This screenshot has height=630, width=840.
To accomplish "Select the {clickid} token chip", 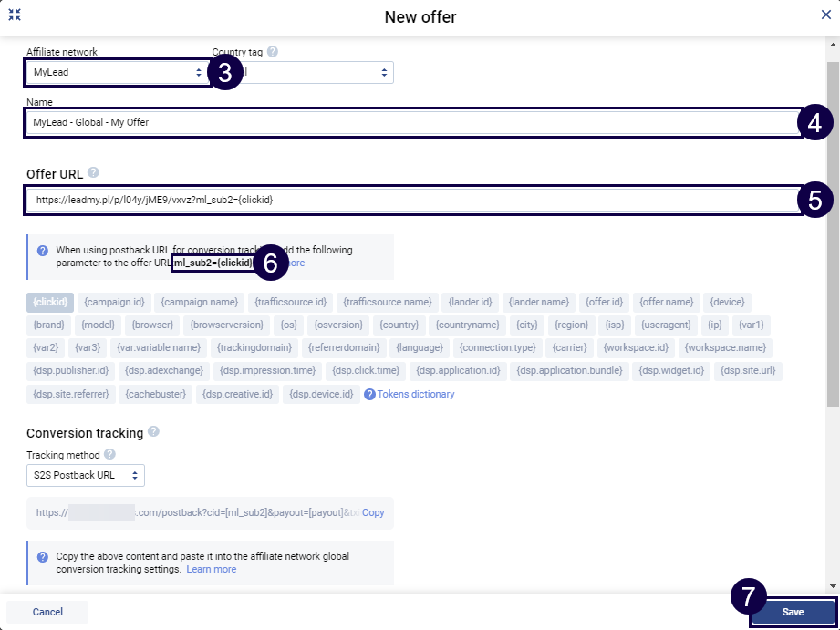I will point(50,302).
